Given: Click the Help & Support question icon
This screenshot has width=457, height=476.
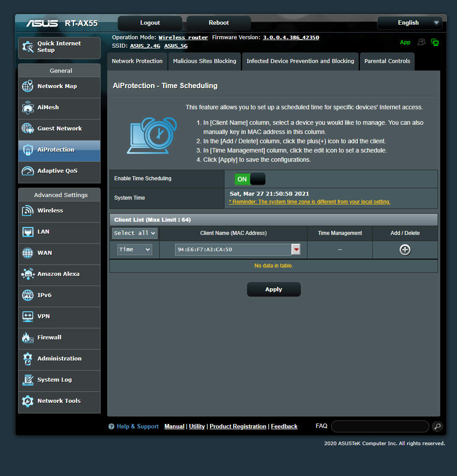Looking at the screenshot, I should (x=111, y=427).
